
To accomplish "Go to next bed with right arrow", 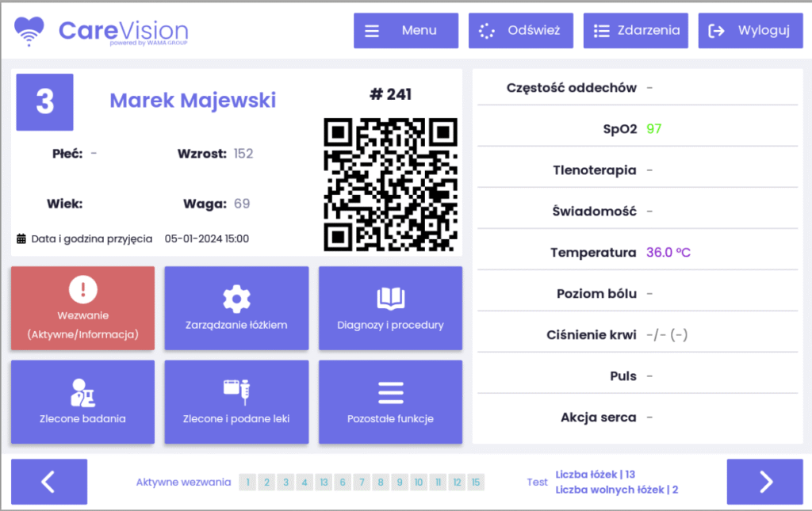I will pos(764,482).
